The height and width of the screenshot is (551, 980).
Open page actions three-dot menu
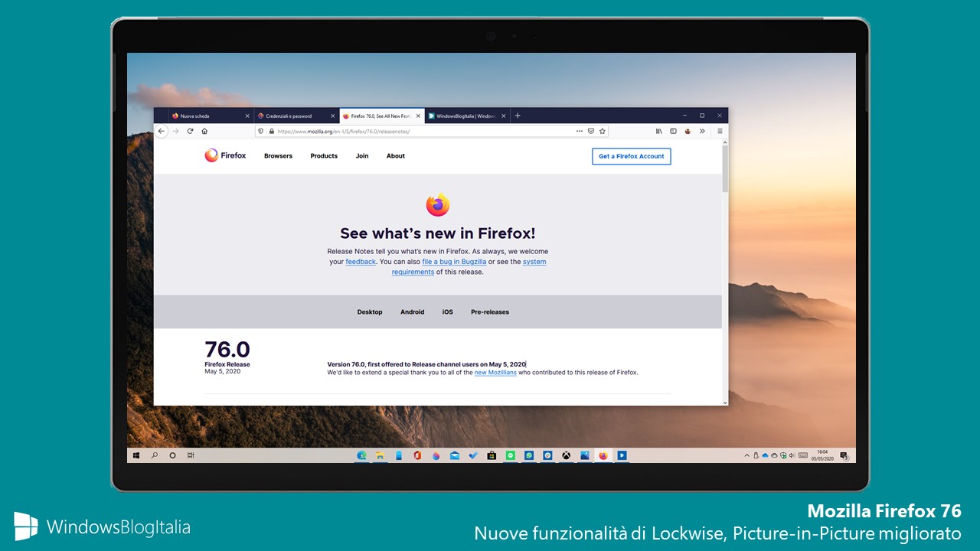coord(580,131)
